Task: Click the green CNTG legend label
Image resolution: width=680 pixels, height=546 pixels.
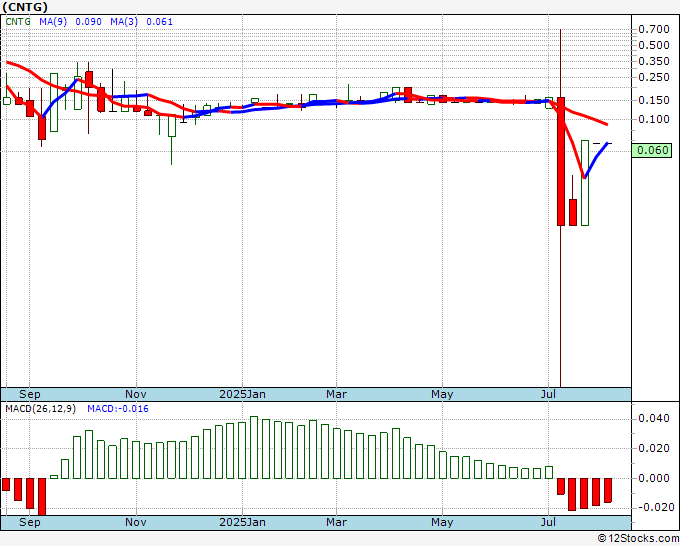Action: (x=18, y=22)
